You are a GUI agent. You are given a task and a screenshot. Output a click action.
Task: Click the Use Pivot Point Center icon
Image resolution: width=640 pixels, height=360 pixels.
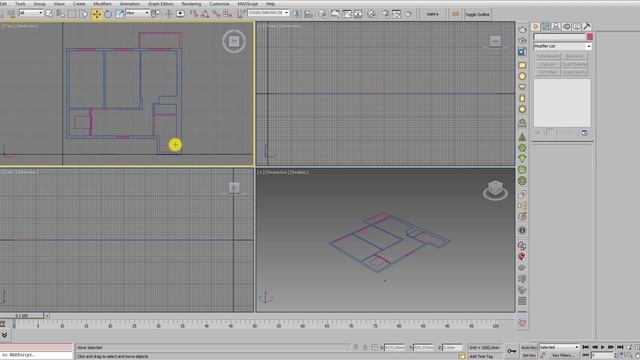point(155,14)
